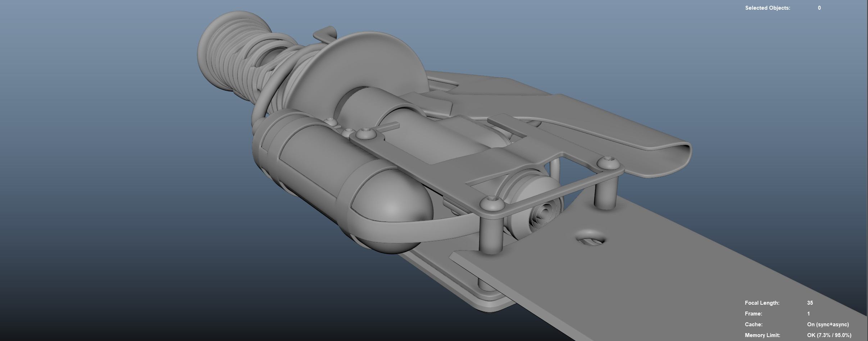The height and width of the screenshot is (341, 868).
Task: Click the On (sync+async) cache status
Action: pyautogui.click(x=828, y=324)
